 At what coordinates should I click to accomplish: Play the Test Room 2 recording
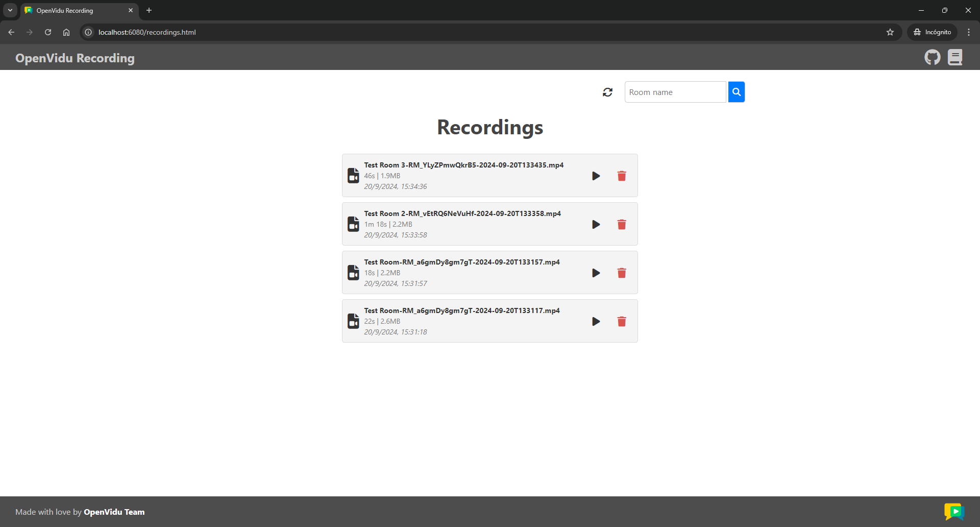click(596, 225)
